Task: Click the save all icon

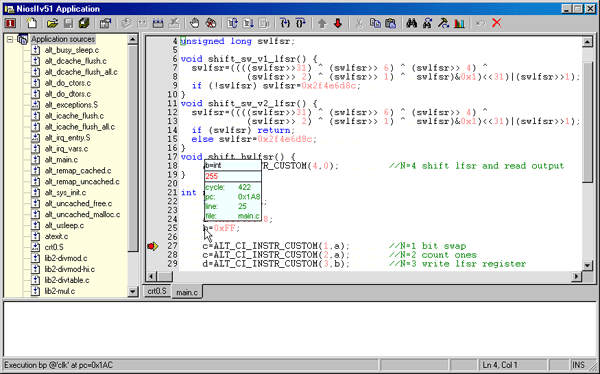Action: [x=84, y=23]
